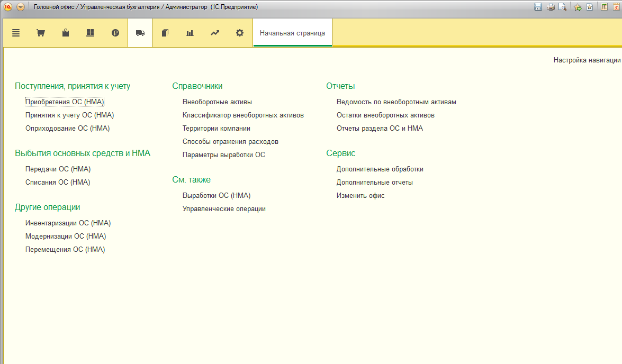
Task: Open Дополнительные отчеты
Action: pos(374,182)
